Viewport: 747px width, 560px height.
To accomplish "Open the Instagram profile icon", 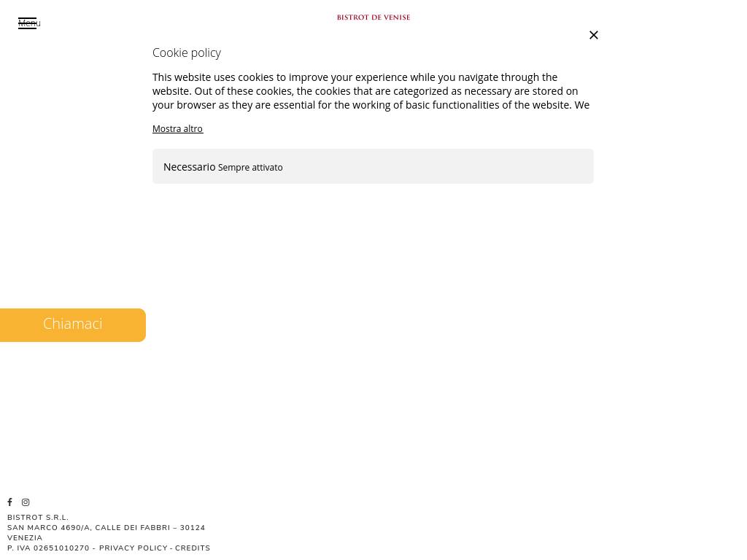I will pyautogui.click(x=26, y=502).
